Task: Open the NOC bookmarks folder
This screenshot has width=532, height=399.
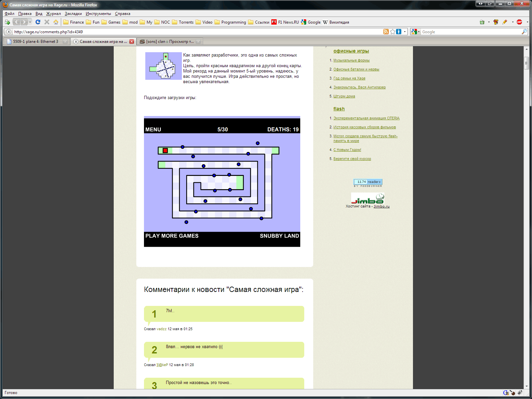Action: pyautogui.click(x=162, y=22)
